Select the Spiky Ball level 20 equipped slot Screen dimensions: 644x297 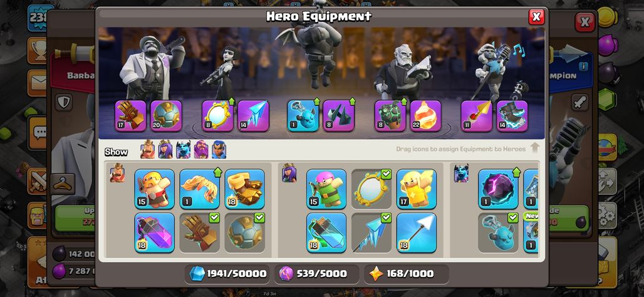coord(166,116)
